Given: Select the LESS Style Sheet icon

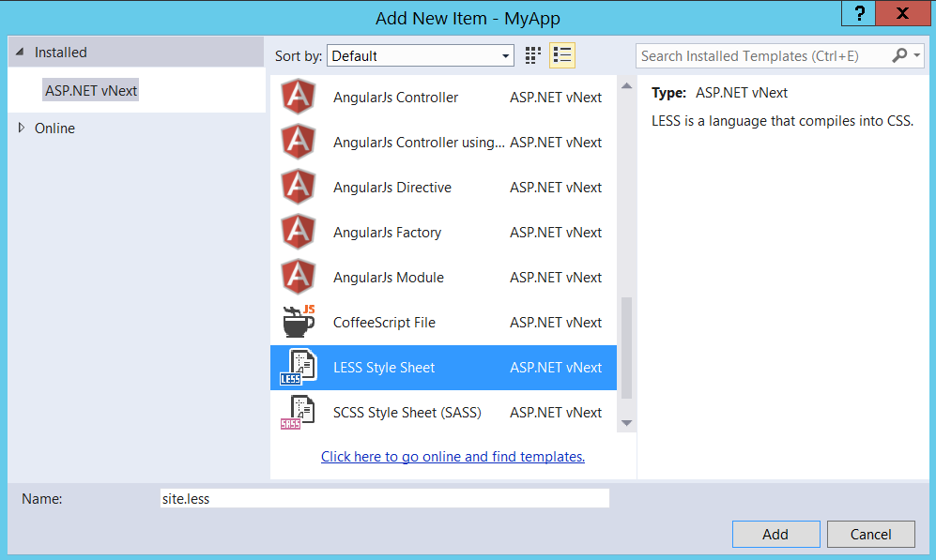Looking at the screenshot, I should click(x=299, y=367).
